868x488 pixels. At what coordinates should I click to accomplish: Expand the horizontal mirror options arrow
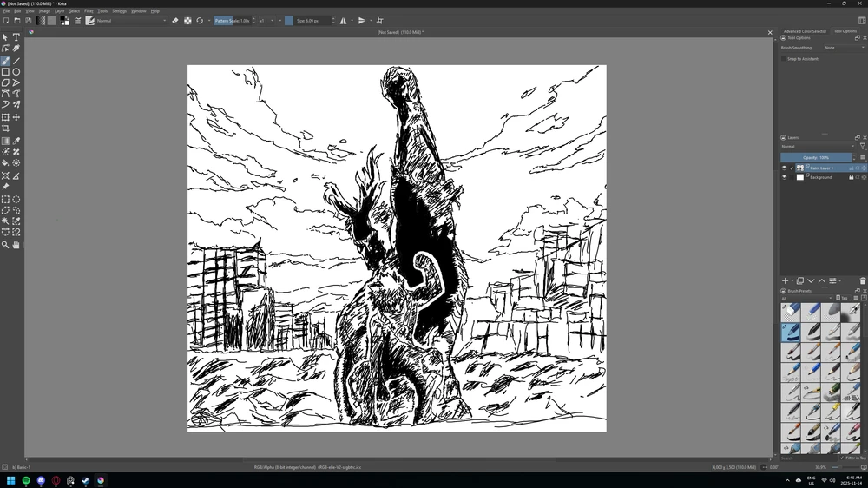[352, 21]
